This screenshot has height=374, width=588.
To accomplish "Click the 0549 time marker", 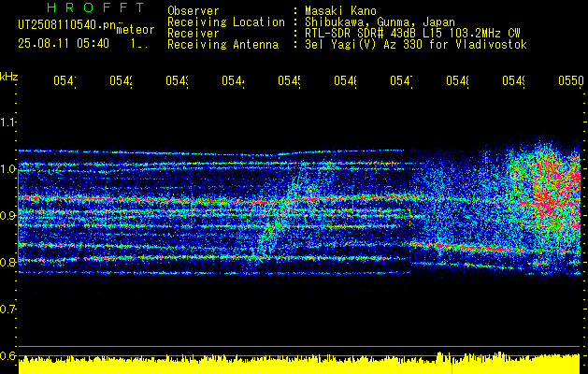I will [x=514, y=80].
